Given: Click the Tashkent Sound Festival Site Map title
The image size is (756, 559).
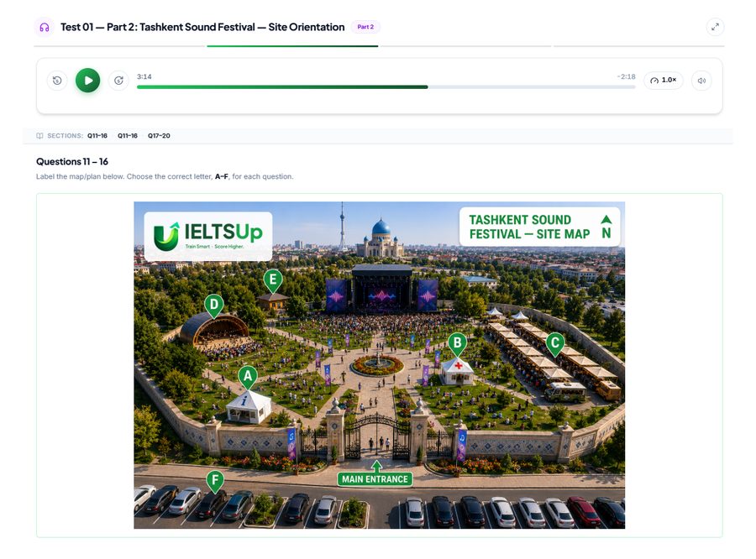Looking at the screenshot, I should pyautogui.click(x=529, y=227).
